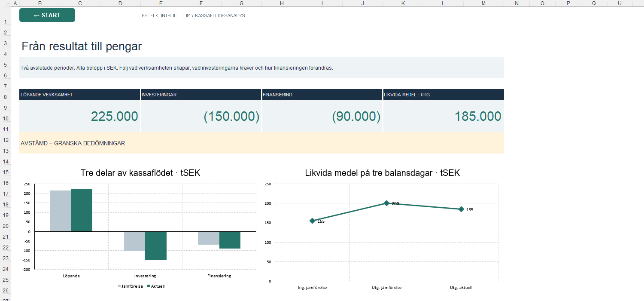Viewport: 644px width, 301px height.
Task: Click the START back button
Action: pyautogui.click(x=47, y=15)
